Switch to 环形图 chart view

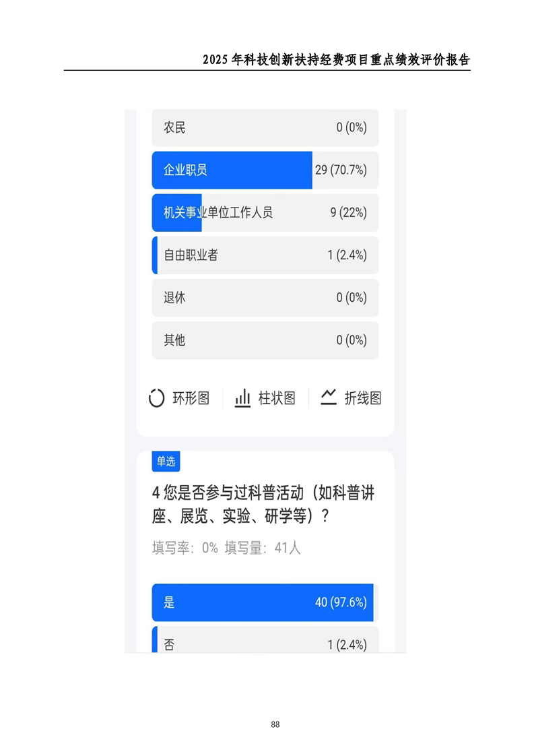click(179, 398)
